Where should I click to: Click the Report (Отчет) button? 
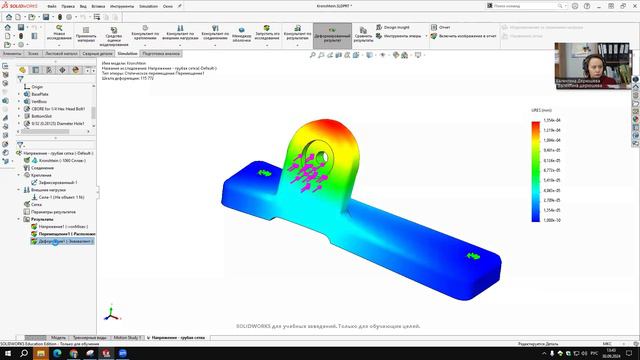pos(440,27)
